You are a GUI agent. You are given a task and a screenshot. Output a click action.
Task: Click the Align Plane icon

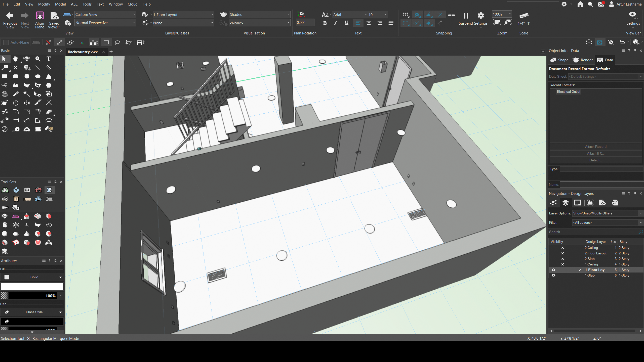tap(39, 16)
